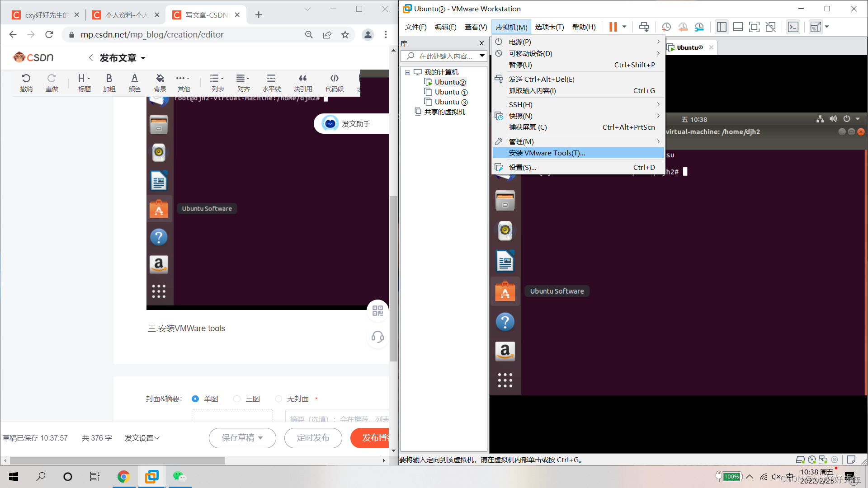
Task: Select 安装 VMware Tools(T)... menu item
Action: 547,153
